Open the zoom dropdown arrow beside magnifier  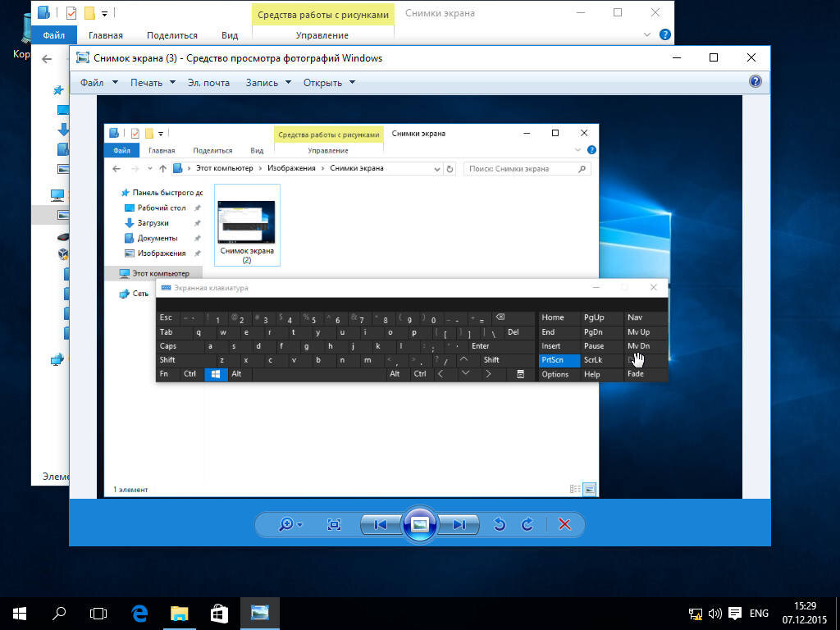(299, 525)
